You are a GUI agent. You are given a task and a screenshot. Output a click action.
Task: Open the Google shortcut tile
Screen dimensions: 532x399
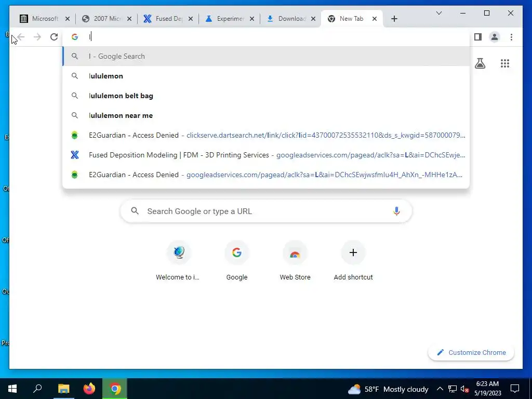[x=237, y=261]
